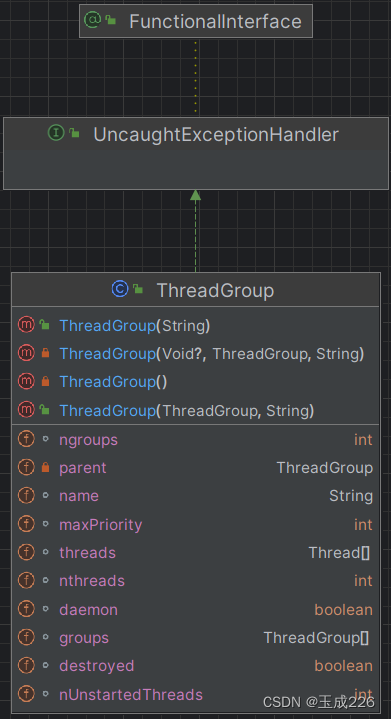Click method icon of ThreadGroup()
Screen dimensions: 391x719
[26, 382]
